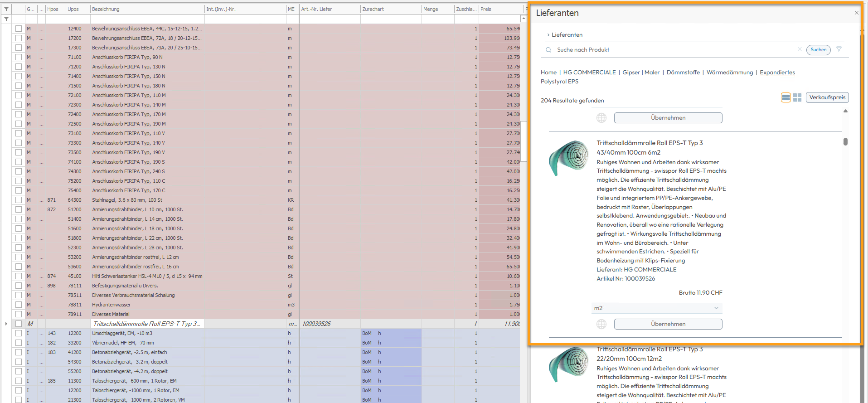Click BoM in the Umschlaggerät row
This screenshot has height=403, width=868.
point(367,333)
